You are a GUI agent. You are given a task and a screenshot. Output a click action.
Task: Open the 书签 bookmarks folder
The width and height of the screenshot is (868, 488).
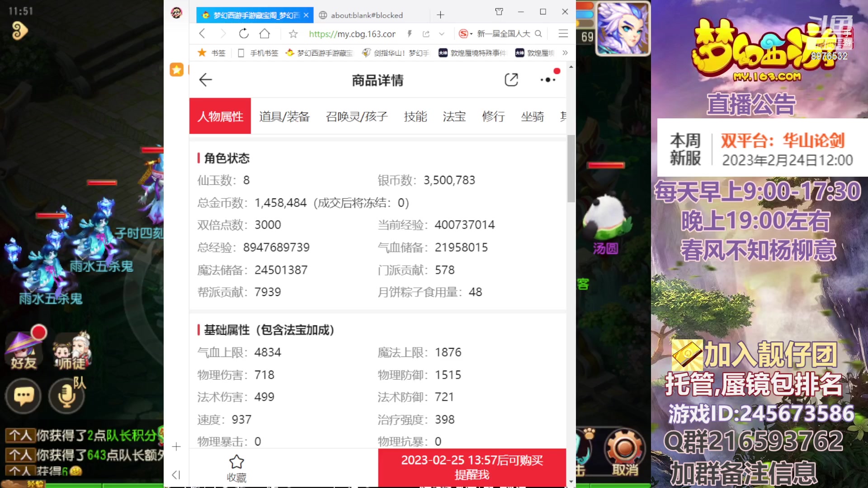pyautogui.click(x=212, y=53)
